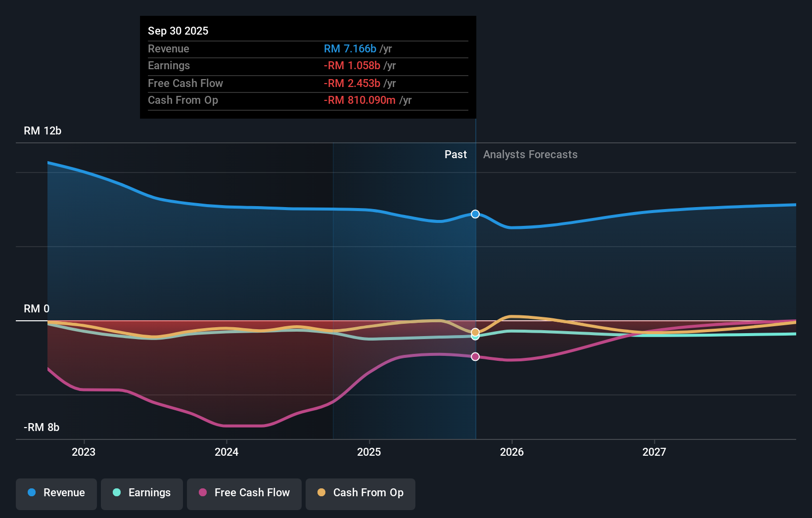Click the pink Free Cash Flow legend dot
The image size is (812, 518).
(203, 493)
